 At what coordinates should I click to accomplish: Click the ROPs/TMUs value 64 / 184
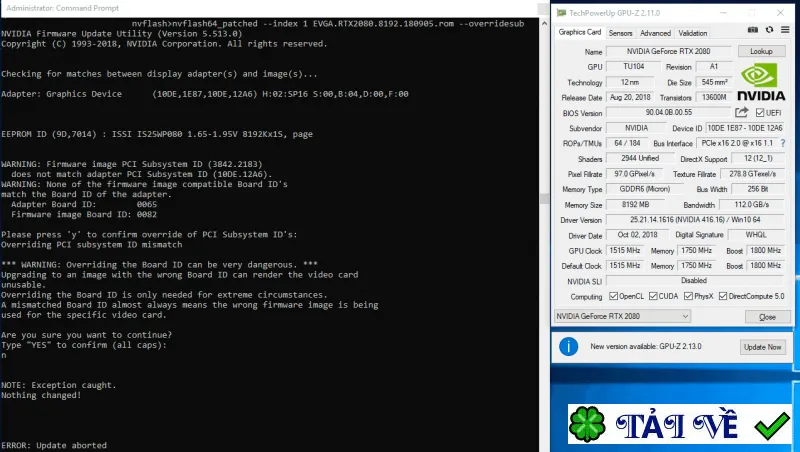point(627,143)
